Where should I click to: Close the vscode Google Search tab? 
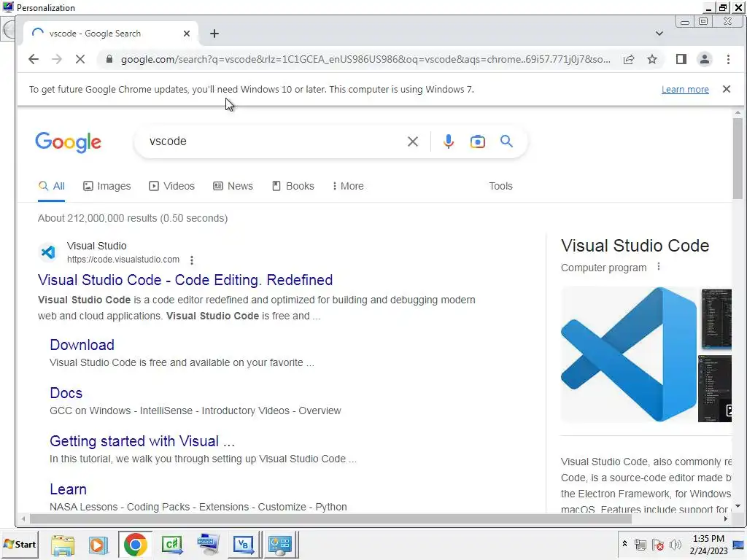[187, 34]
